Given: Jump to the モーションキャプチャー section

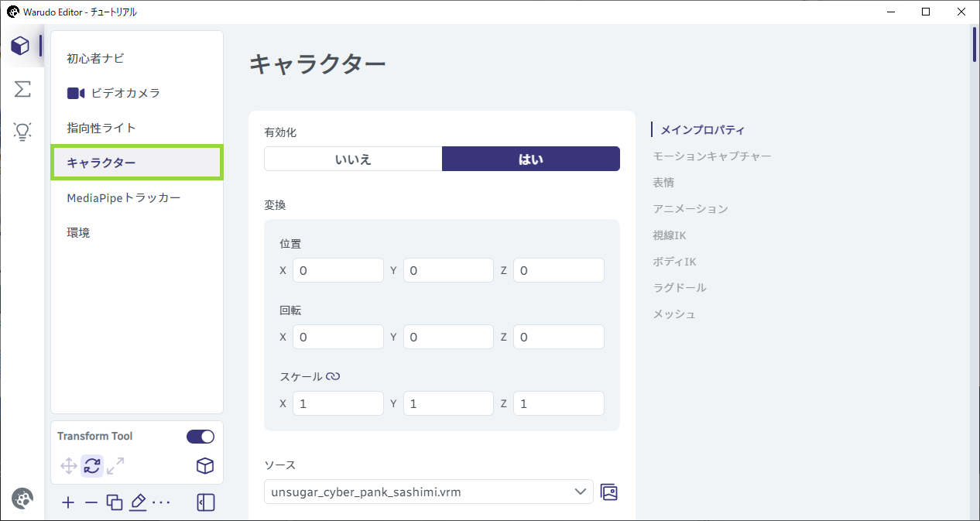Looking at the screenshot, I should point(711,156).
